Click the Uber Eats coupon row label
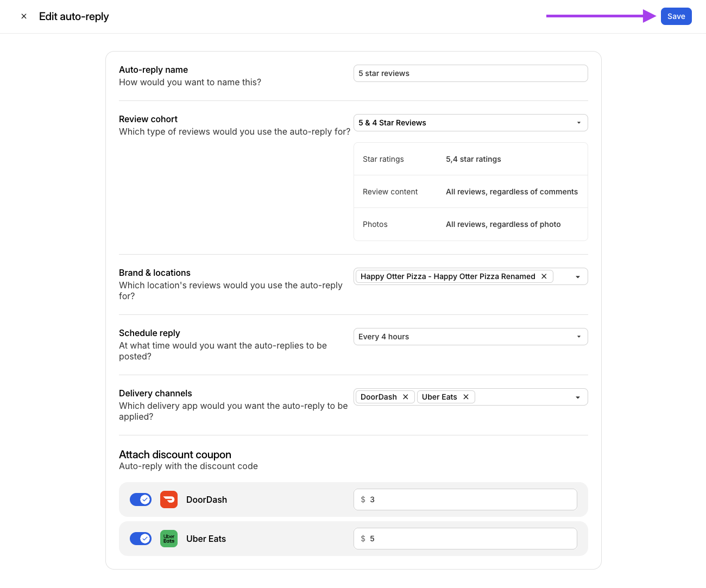Image resolution: width=706 pixels, height=588 pixels. 206,539
